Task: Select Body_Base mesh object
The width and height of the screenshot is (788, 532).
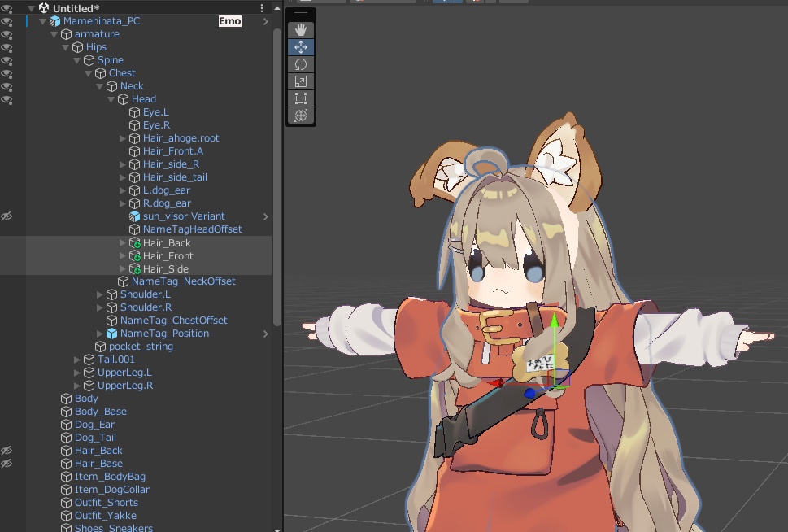Action: (101, 412)
